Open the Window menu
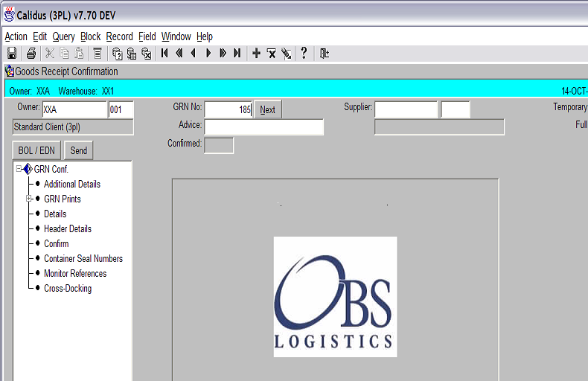This screenshot has height=381, width=588. tap(176, 36)
